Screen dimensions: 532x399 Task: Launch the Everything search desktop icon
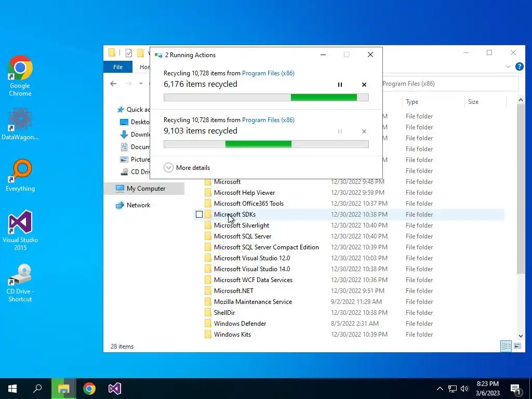coord(20,176)
